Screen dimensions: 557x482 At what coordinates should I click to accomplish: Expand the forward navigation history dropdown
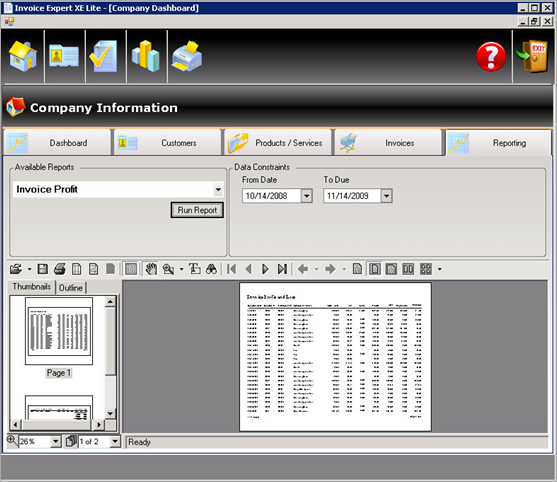click(x=344, y=269)
